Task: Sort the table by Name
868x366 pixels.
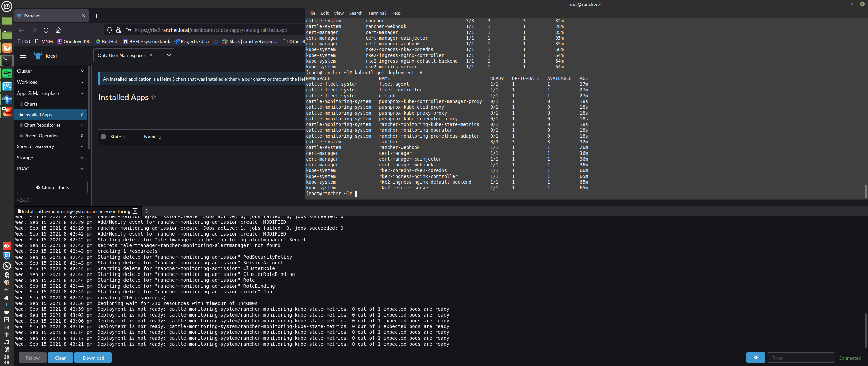Action: (153, 137)
